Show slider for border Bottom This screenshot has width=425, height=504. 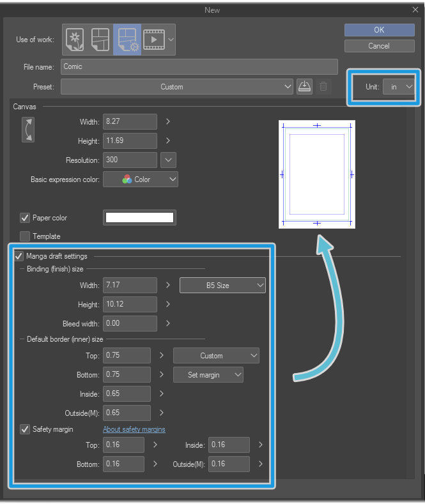[162, 374]
